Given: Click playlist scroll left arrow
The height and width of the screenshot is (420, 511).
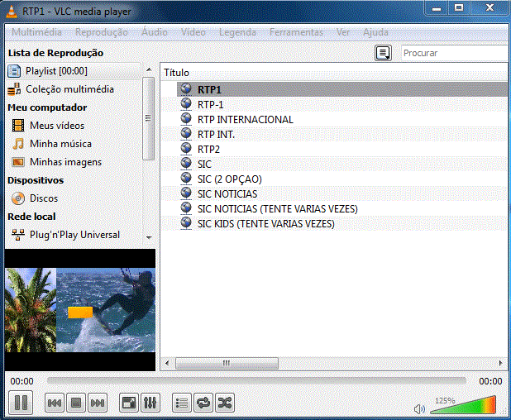Looking at the screenshot, I should pyautogui.click(x=167, y=363).
